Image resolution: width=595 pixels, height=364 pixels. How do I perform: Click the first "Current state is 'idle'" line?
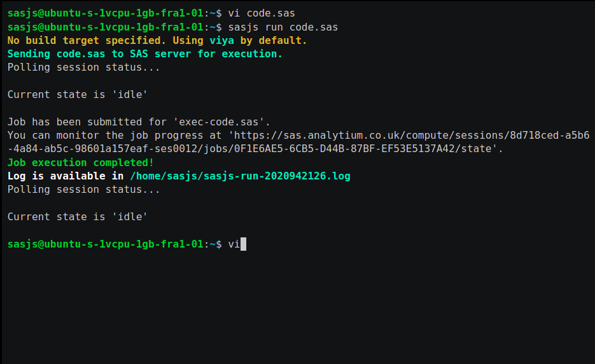[77, 94]
